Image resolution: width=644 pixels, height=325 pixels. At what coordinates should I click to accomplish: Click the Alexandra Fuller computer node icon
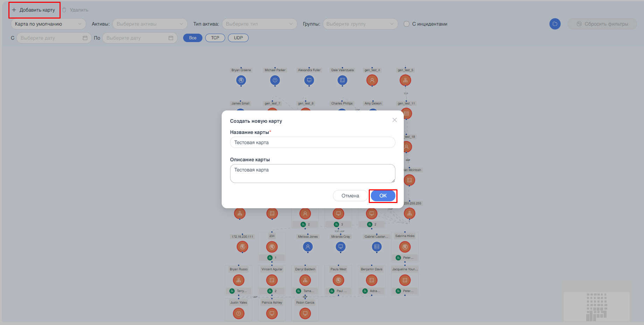tap(309, 80)
